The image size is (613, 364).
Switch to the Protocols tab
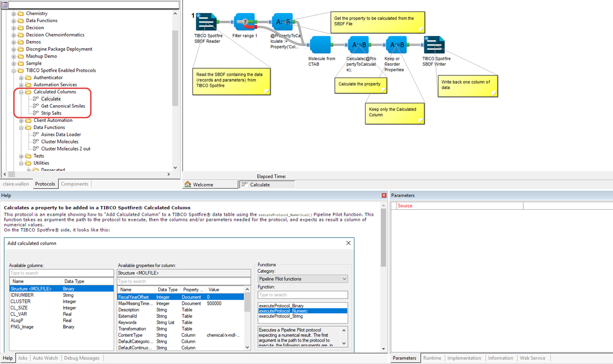45,184
